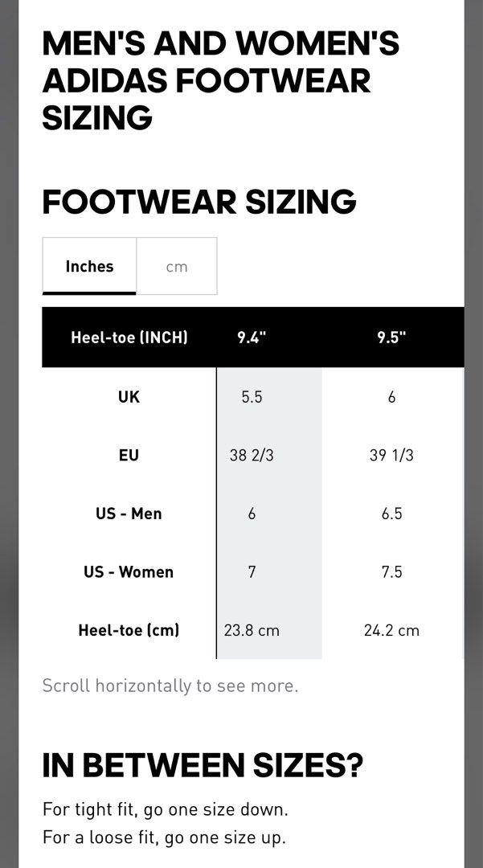483x868 pixels.
Task: Select the UK size 6 cell
Action: click(391, 397)
